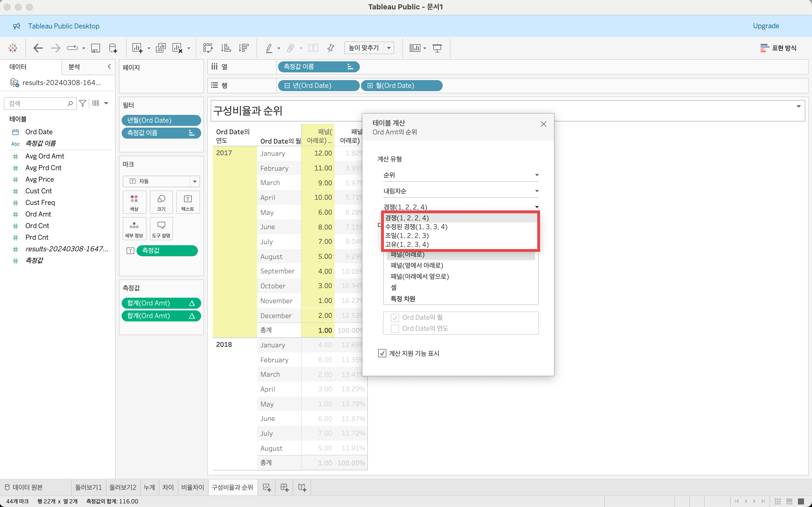Click the new data source icon

tap(113, 48)
